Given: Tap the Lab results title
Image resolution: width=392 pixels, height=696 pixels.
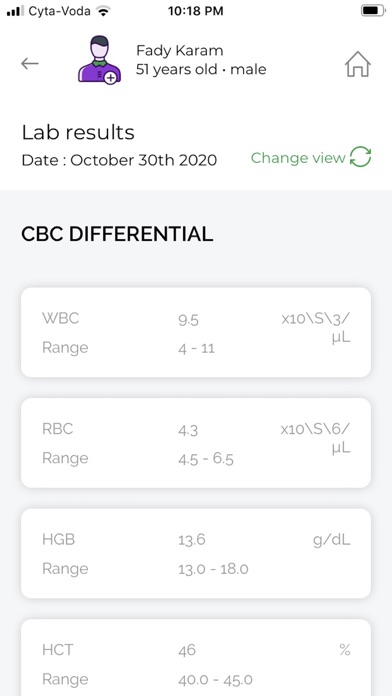Looking at the screenshot, I should [x=78, y=132].
